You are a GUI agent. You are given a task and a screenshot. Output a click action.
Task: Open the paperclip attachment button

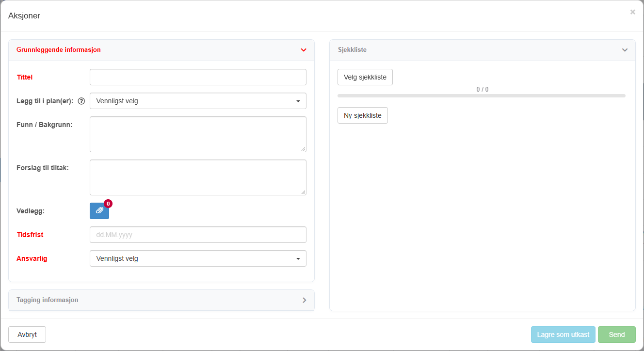[x=99, y=211]
